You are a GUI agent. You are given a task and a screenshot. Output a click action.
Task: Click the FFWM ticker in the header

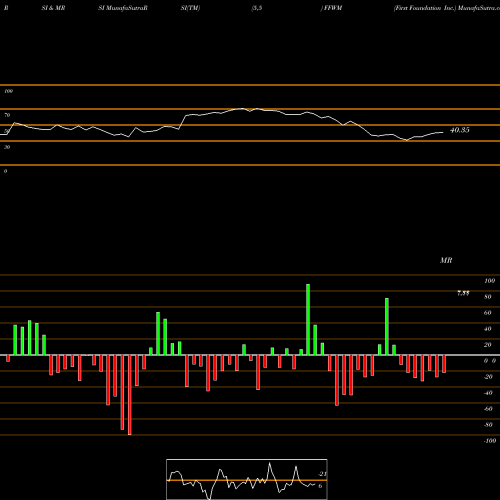click(333, 8)
